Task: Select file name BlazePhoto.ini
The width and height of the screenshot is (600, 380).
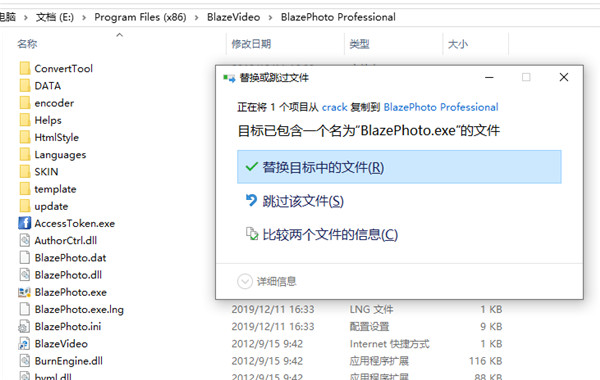Action: [x=68, y=326]
